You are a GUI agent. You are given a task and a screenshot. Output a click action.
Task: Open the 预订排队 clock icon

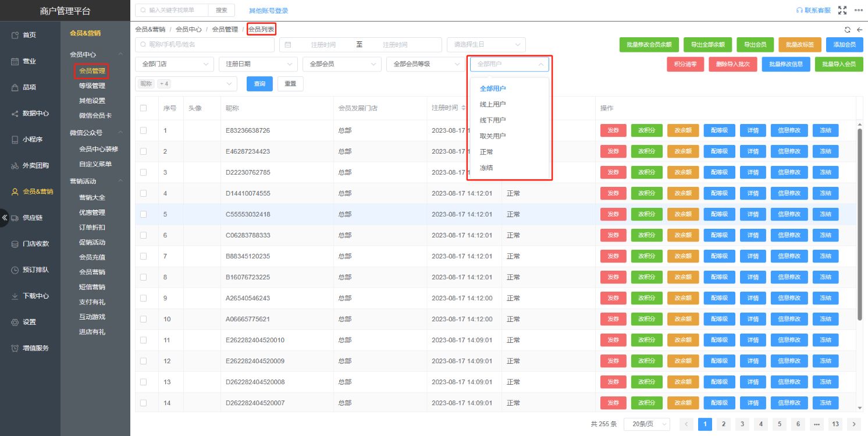tap(15, 270)
